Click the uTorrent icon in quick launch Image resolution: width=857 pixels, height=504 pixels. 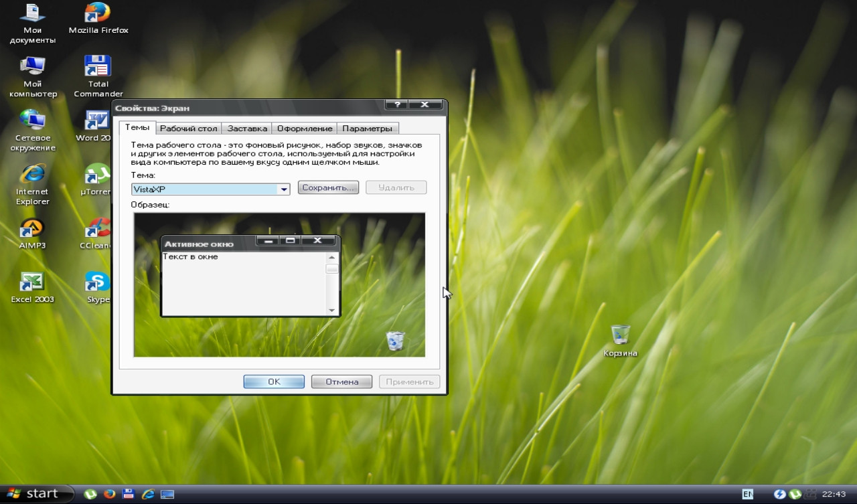tap(90, 494)
